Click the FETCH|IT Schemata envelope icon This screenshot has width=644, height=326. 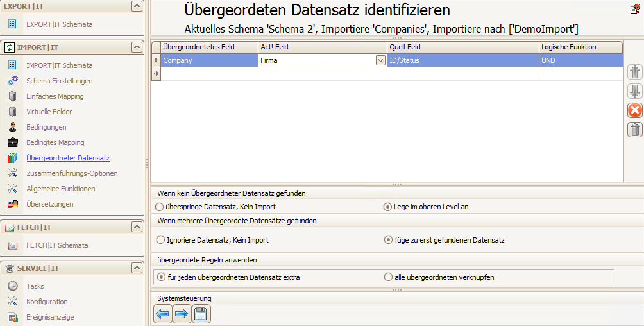click(x=13, y=245)
